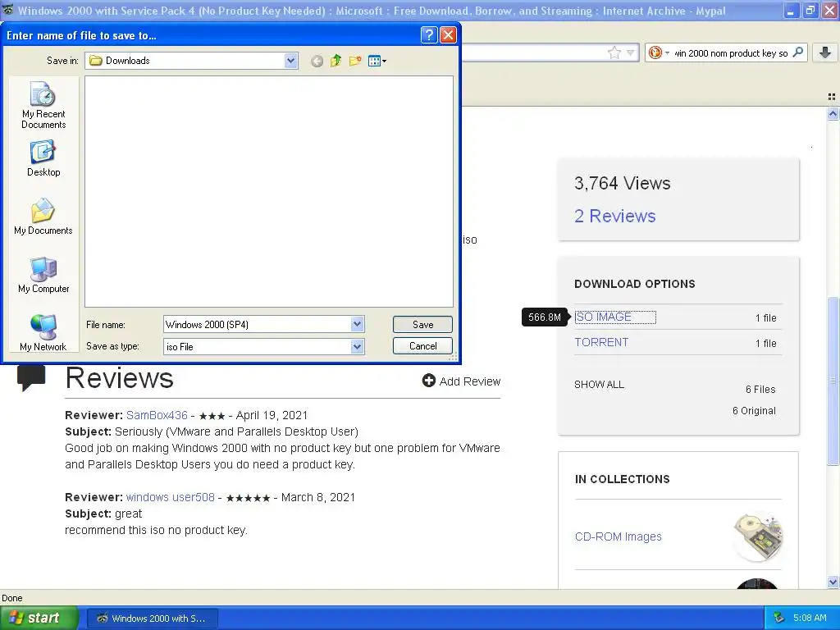This screenshot has height=630, width=840.
Task: Run search with the magnifier icon
Action: pyautogui.click(x=797, y=52)
